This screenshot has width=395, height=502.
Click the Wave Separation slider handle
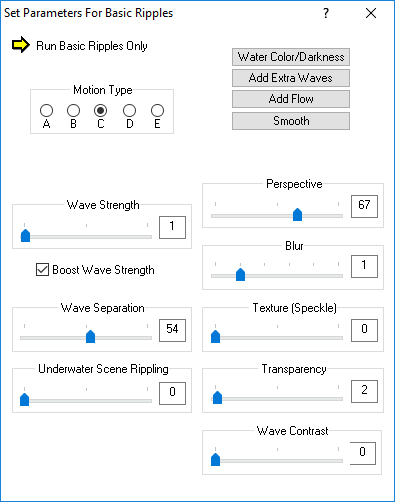pyautogui.click(x=90, y=336)
